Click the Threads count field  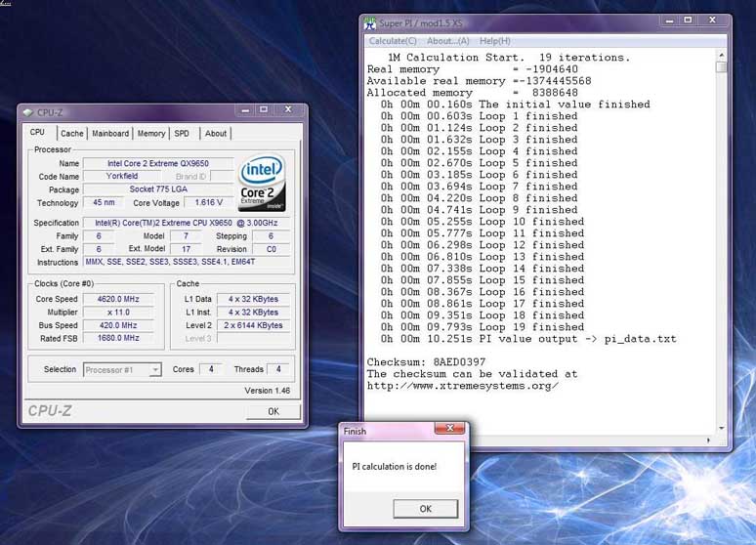(x=278, y=369)
